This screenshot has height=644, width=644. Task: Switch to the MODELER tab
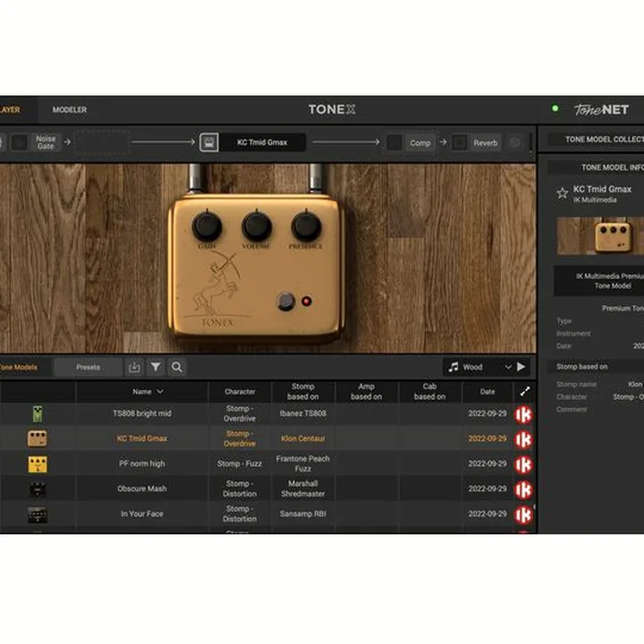70,110
